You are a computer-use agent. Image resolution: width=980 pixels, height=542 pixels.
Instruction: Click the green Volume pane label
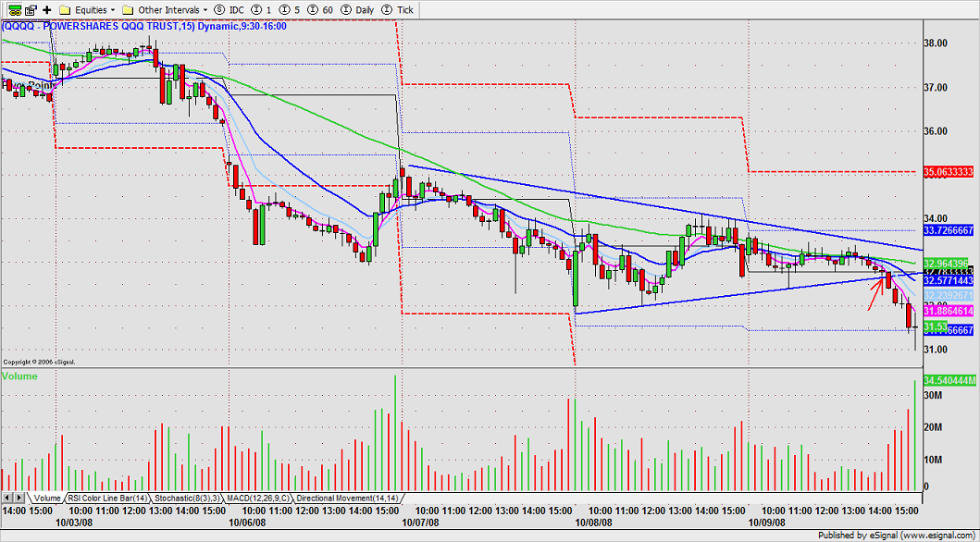point(19,376)
